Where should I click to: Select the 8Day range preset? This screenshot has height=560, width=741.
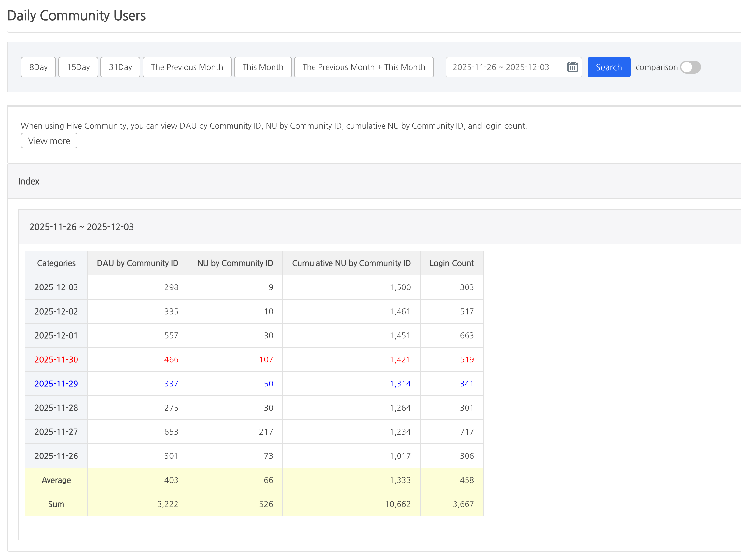38,67
